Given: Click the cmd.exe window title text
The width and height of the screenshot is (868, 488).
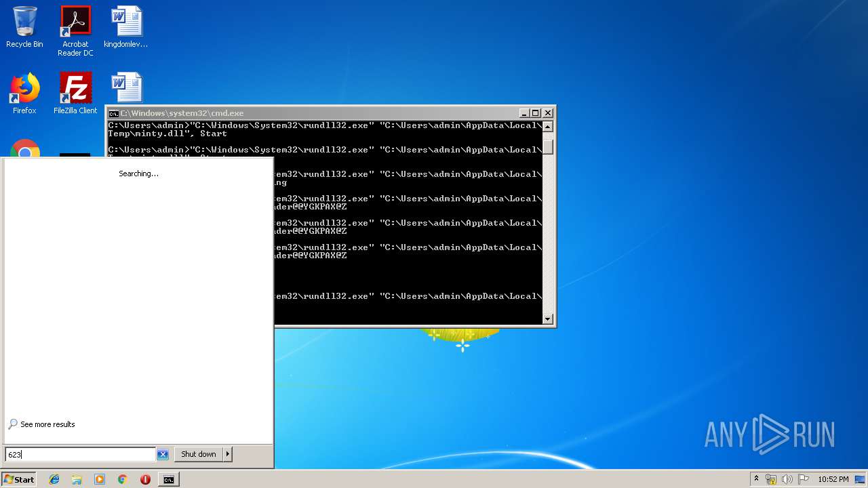Looking at the screenshot, I should click(182, 113).
